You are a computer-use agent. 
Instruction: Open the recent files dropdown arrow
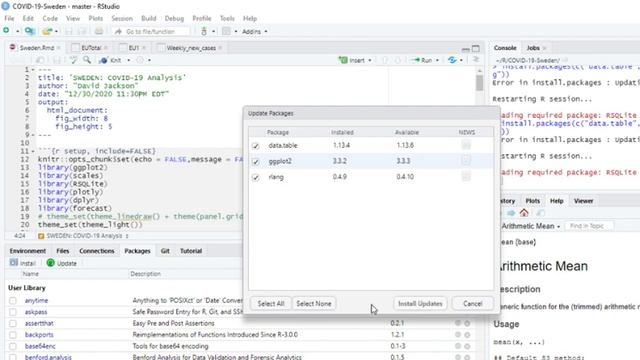(x=56, y=31)
